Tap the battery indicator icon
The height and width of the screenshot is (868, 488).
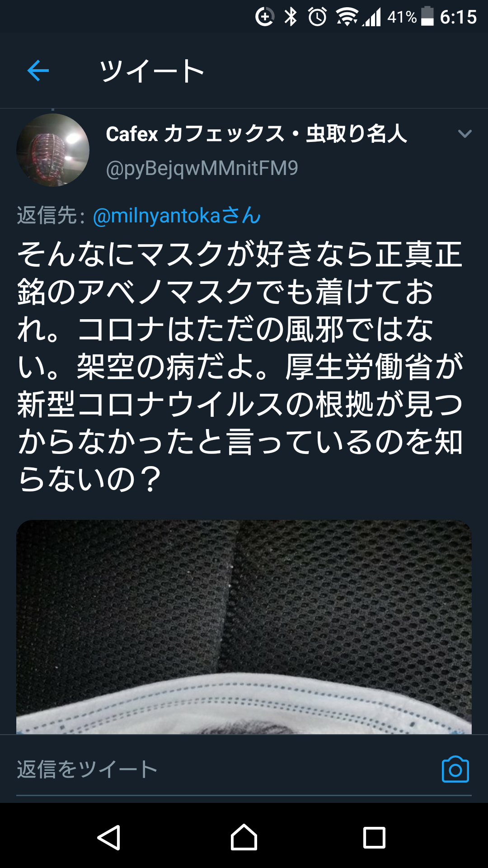click(427, 17)
